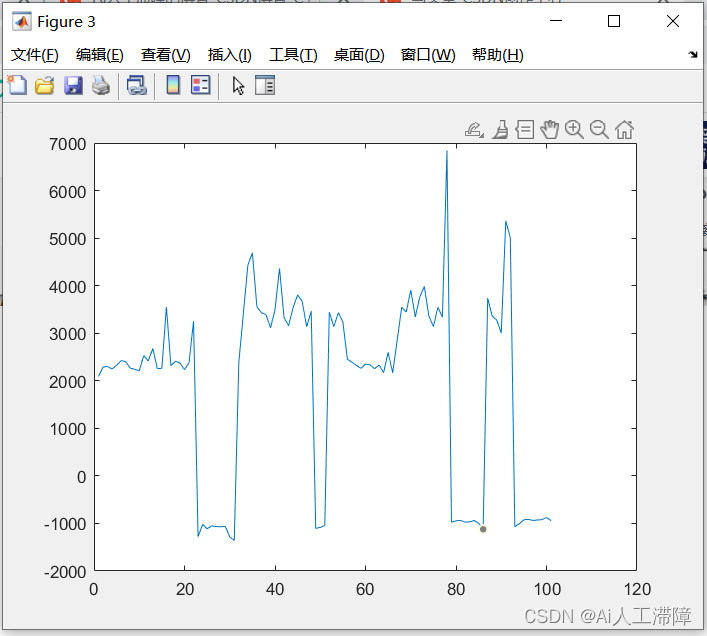Open the 编辑(E) menu
Screen dimensions: 707x636
point(100,55)
